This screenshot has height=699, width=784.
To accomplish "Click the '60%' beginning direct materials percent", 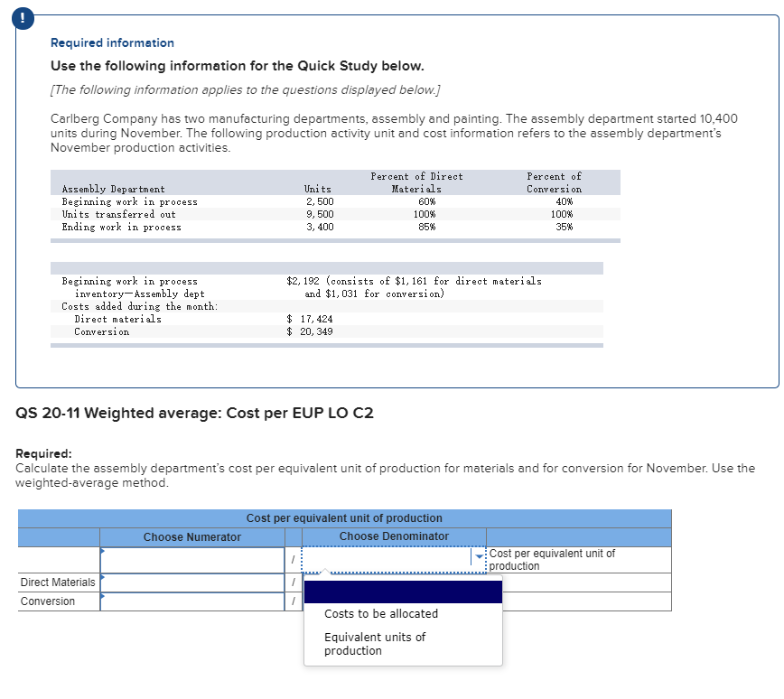I will click(x=426, y=201).
